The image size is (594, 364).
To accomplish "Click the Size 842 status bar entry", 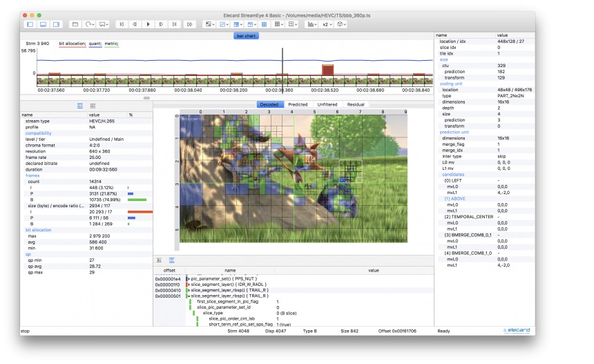I will (349, 331).
